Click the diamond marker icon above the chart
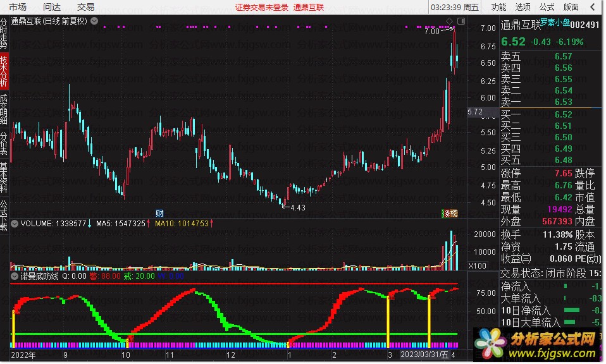 point(449,21)
